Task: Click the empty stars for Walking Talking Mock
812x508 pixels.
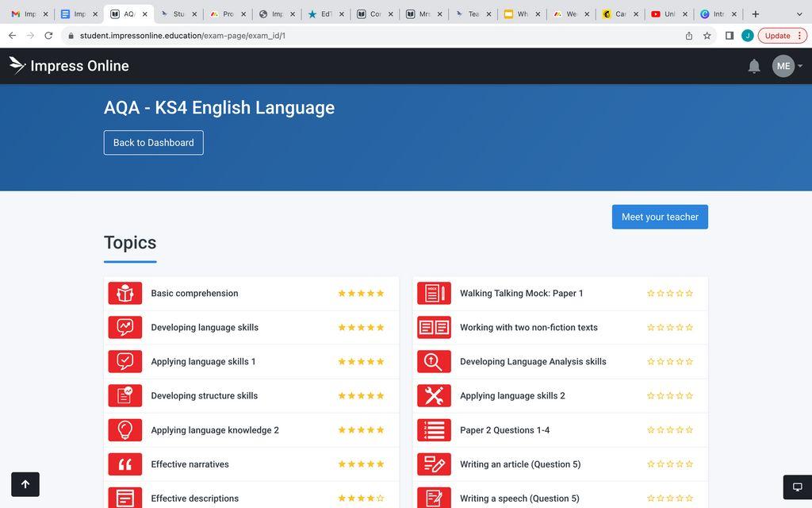Action: pyautogui.click(x=670, y=294)
